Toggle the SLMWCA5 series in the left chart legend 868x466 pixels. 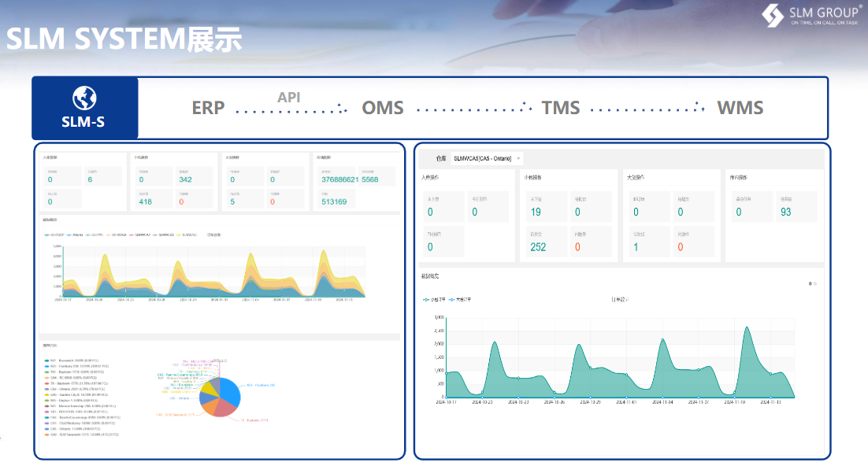pos(163,235)
